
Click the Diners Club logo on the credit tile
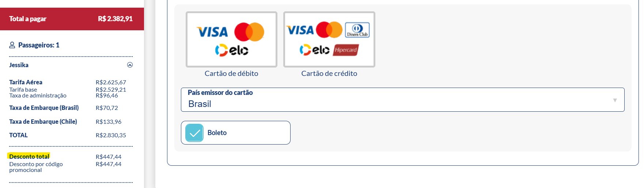pyautogui.click(x=357, y=30)
